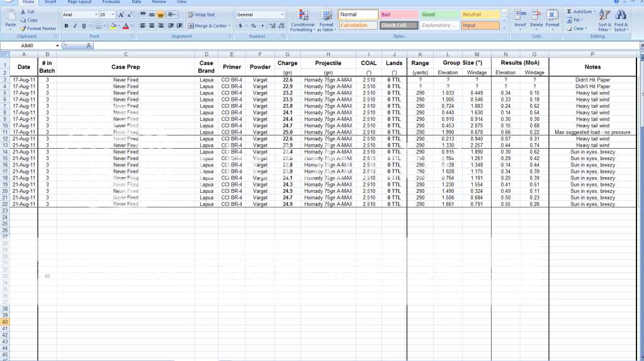The image size is (644, 361).
Task: Decrease font size with the Shrink Font icon
Action: click(130, 14)
